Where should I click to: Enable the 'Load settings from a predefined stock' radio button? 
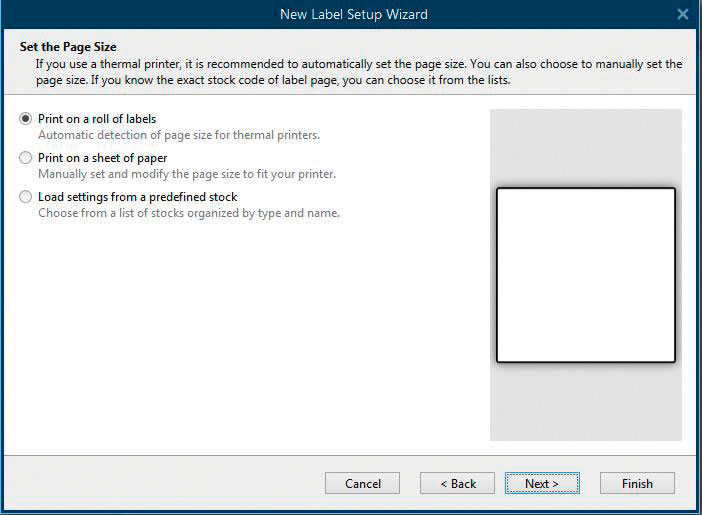[x=26, y=197]
